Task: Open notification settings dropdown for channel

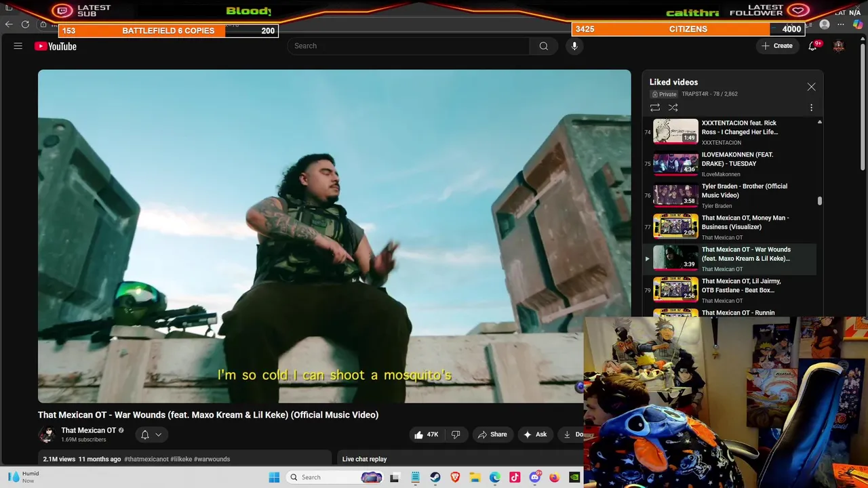Action: pyautogui.click(x=151, y=434)
